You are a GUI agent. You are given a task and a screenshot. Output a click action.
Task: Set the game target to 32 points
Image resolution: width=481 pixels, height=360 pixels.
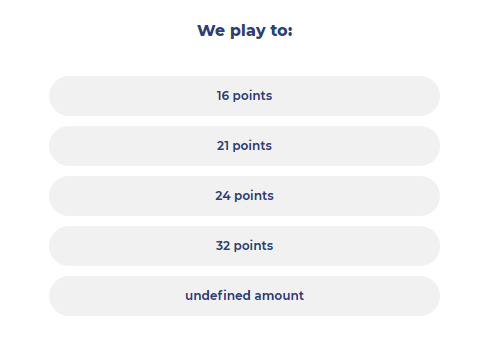tap(244, 246)
